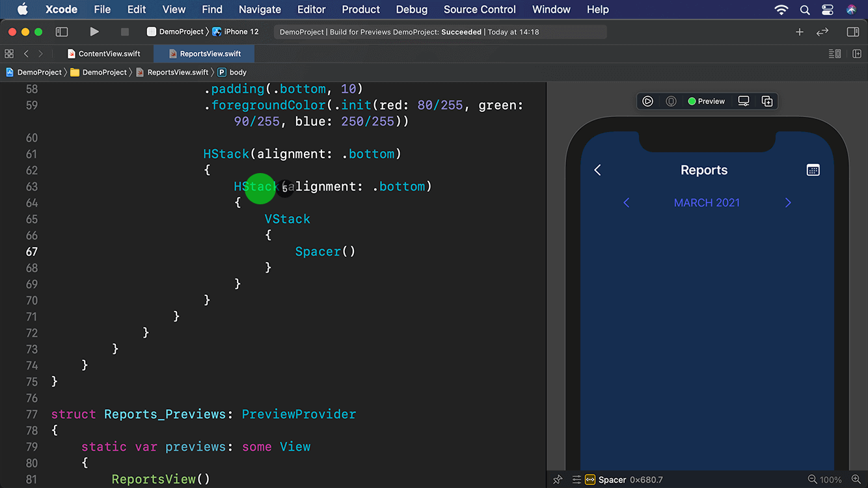Open the File menu
868x488 pixels.
point(102,9)
